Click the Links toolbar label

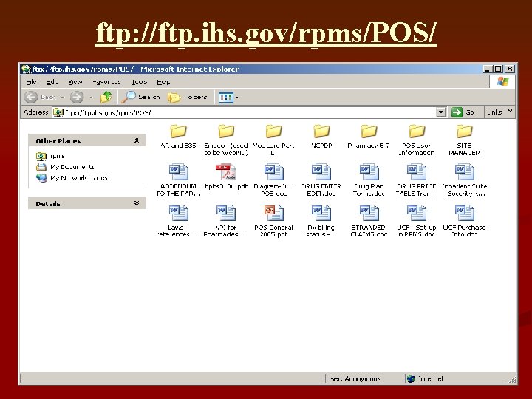(494, 112)
